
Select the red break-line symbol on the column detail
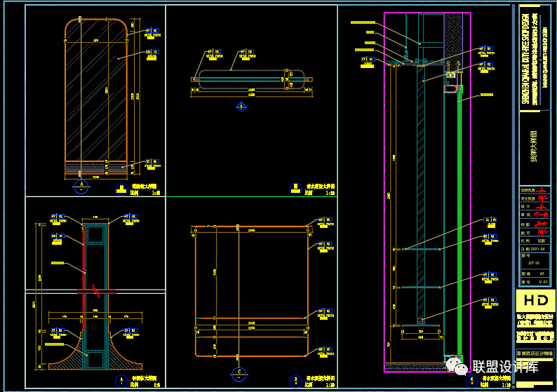click(x=95, y=290)
